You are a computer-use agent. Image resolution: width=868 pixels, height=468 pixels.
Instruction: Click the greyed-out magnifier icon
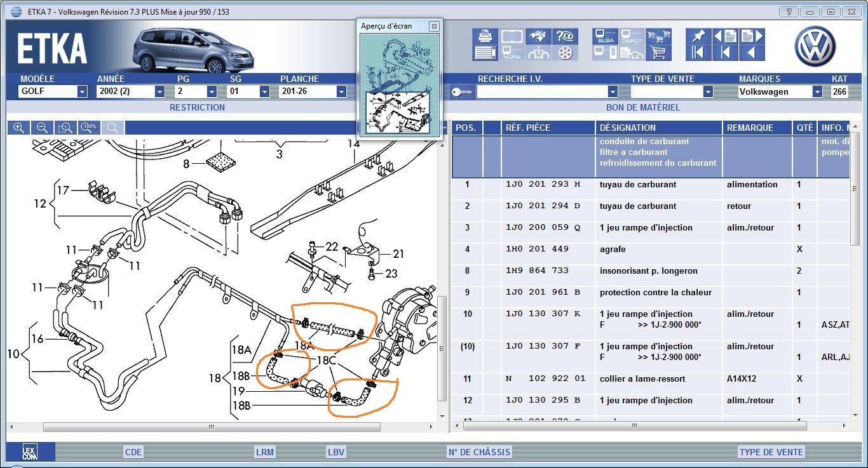[112, 128]
